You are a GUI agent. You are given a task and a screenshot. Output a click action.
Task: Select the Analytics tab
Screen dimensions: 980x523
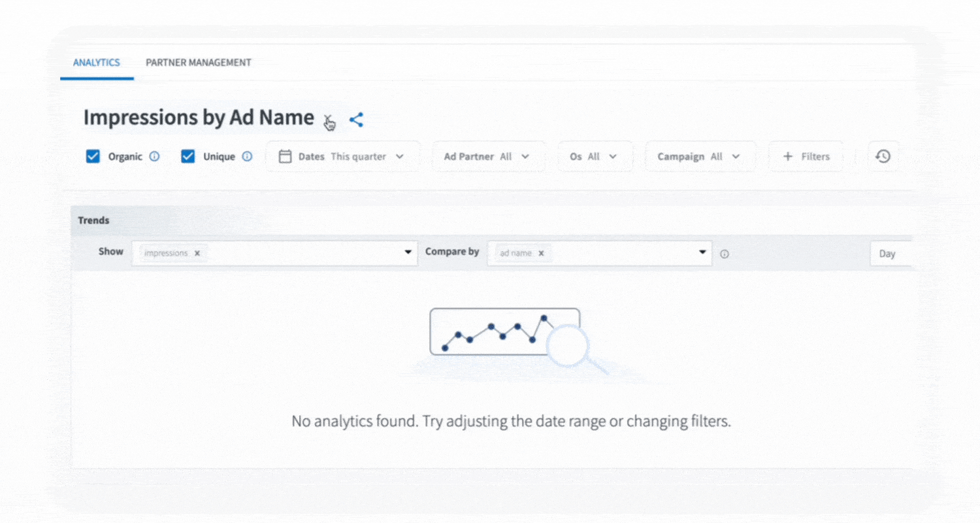click(x=96, y=63)
